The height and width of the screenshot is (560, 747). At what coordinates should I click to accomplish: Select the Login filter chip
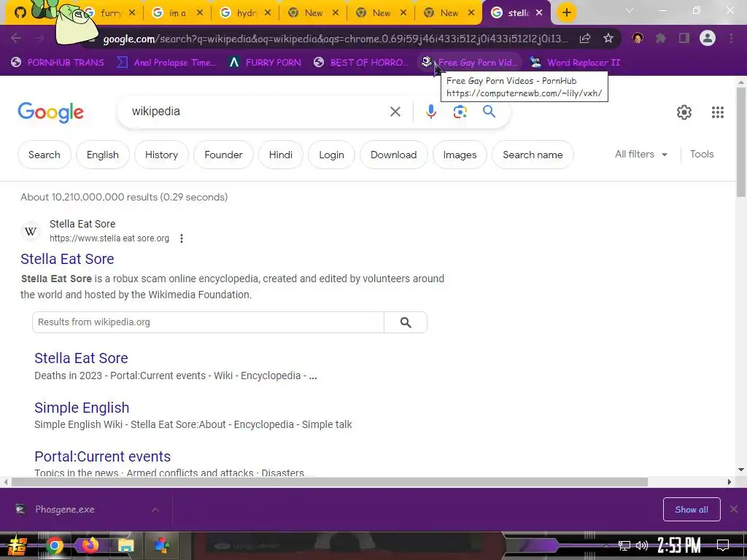click(332, 155)
